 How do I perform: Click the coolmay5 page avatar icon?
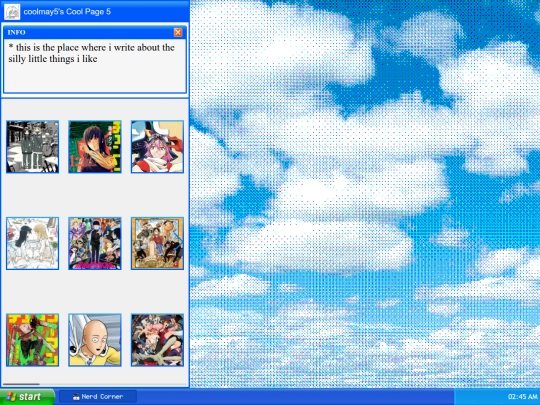point(12,12)
